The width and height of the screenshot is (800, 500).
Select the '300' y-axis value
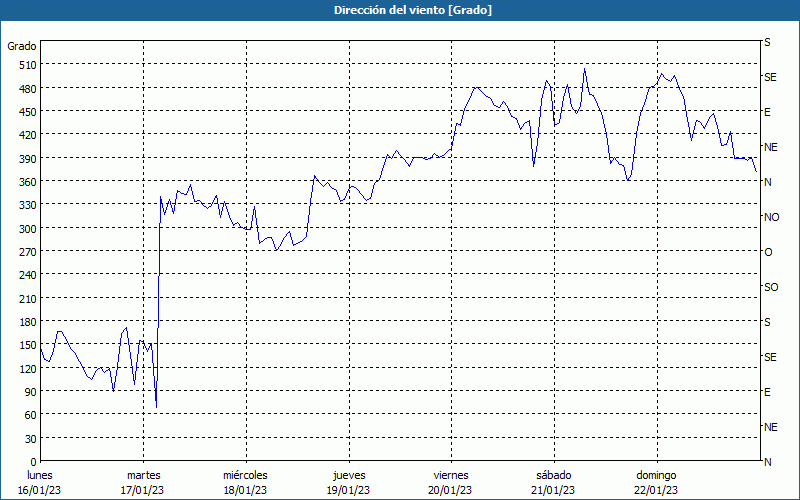28,229
